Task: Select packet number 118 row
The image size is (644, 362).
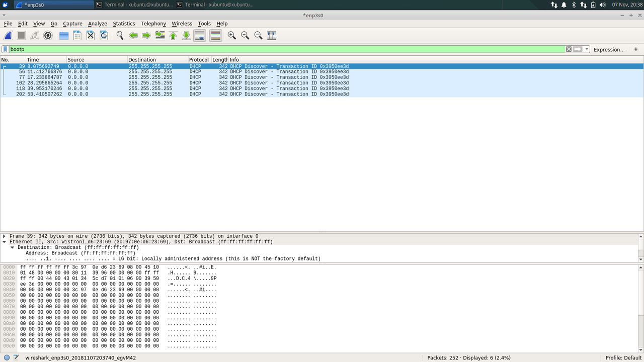Action: point(322,88)
